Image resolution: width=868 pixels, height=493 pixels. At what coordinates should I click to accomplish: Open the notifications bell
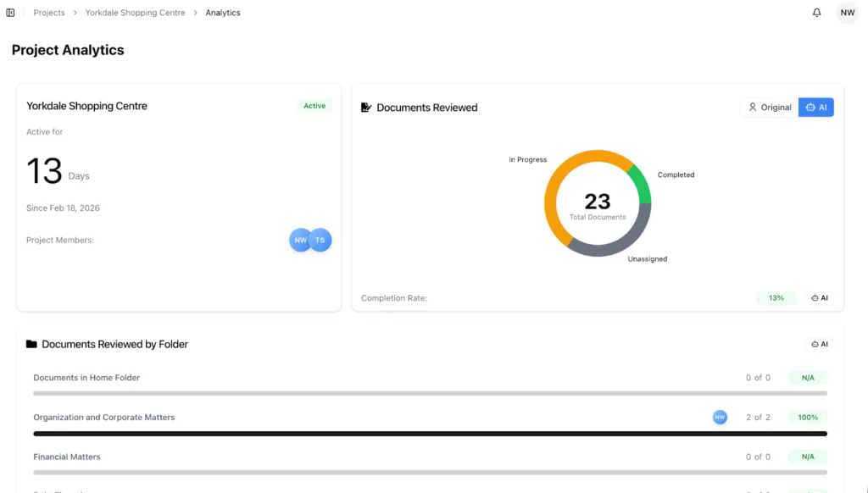tap(815, 12)
